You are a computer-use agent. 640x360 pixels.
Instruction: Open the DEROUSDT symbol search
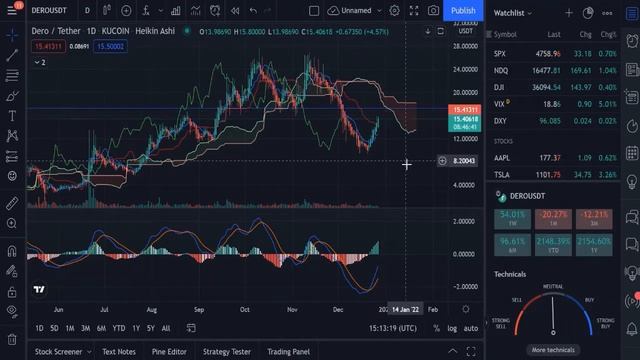pyautogui.click(x=49, y=11)
